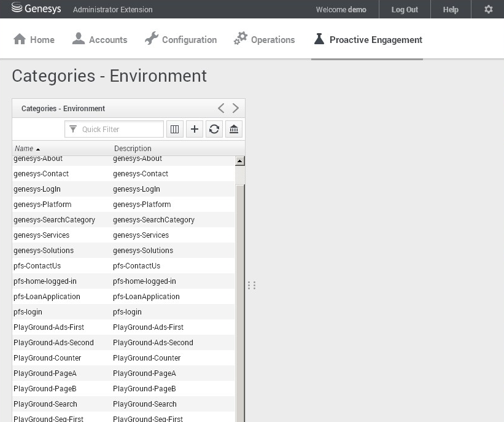Click the scrollbar up arrow
This screenshot has height=422, width=504.
point(240,161)
